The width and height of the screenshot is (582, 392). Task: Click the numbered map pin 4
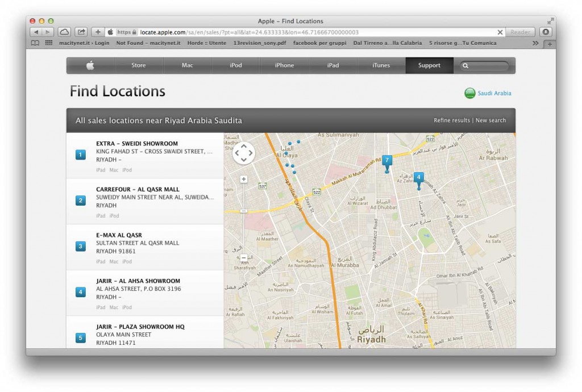tap(419, 177)
